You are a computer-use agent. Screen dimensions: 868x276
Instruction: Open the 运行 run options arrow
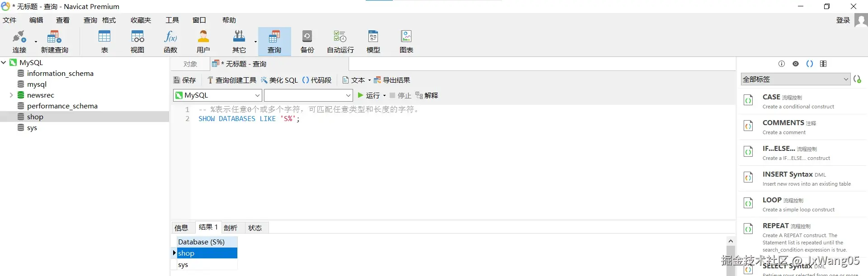[384, 95]
